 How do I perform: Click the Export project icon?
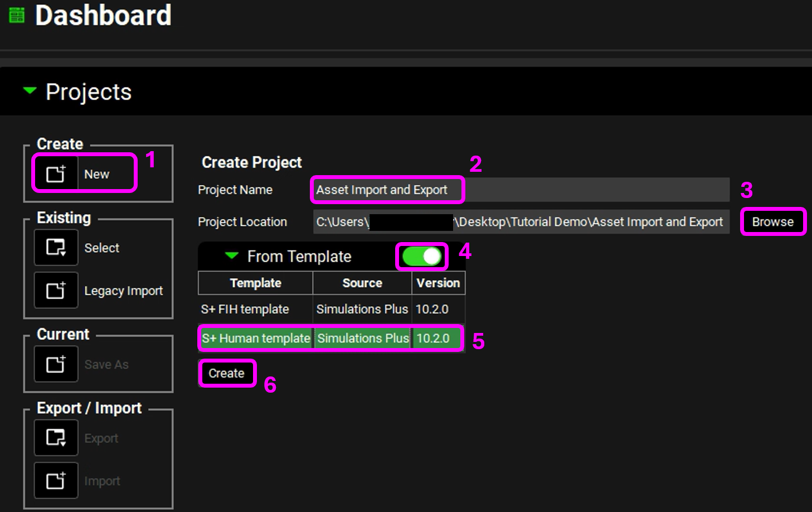click(56, 438)
